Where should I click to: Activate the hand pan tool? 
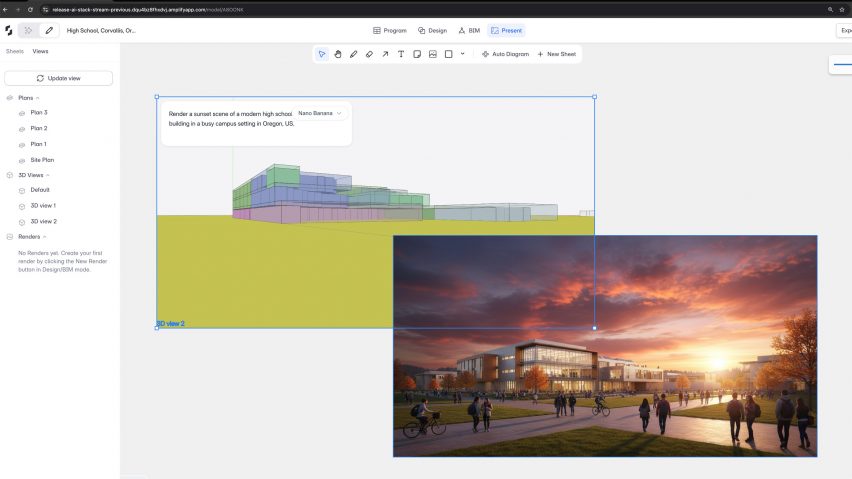pos(337,54)
